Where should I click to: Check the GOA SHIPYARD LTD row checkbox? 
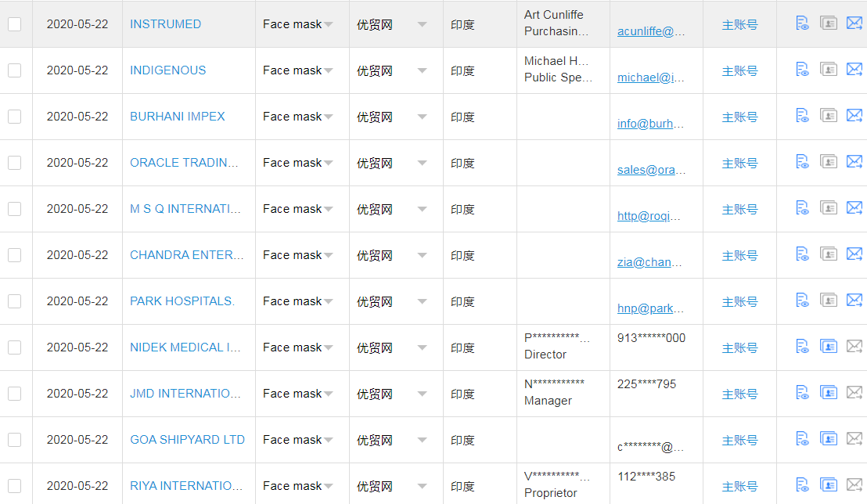14,440
